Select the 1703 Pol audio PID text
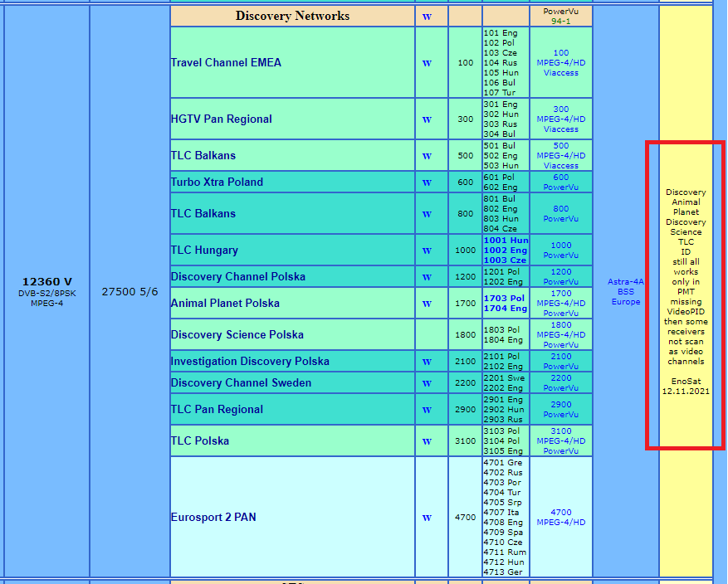The width and height of the screenshot is (728, 584). point(504,299)
